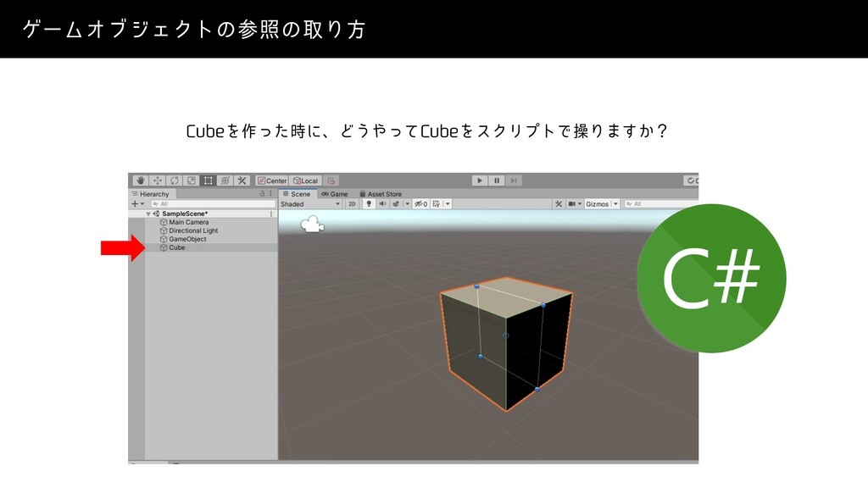The image size is (868, 488).
Task: Open the custom editor tools button
Action: (242, 180)
